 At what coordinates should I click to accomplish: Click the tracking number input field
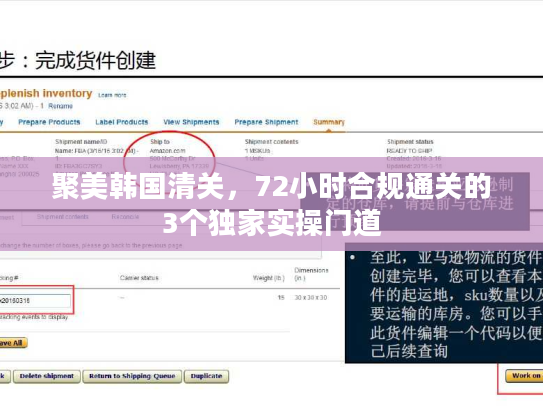click(35, 301)
